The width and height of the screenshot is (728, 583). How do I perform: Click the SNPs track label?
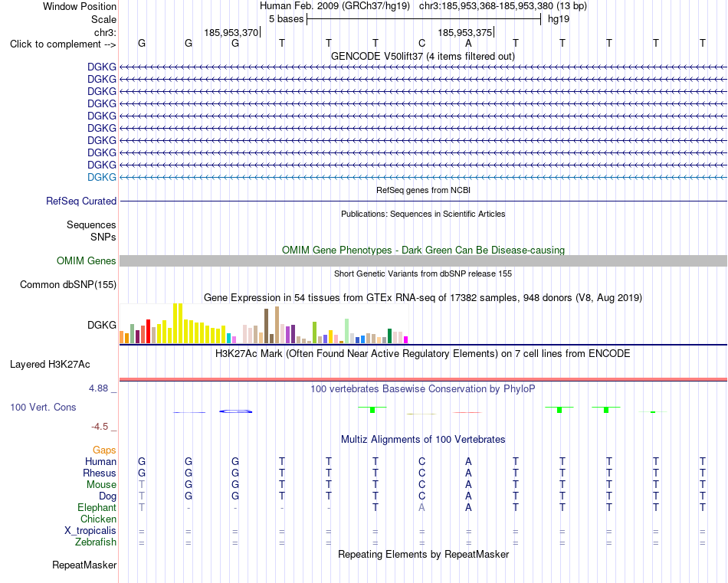click(x=103, y=237)
